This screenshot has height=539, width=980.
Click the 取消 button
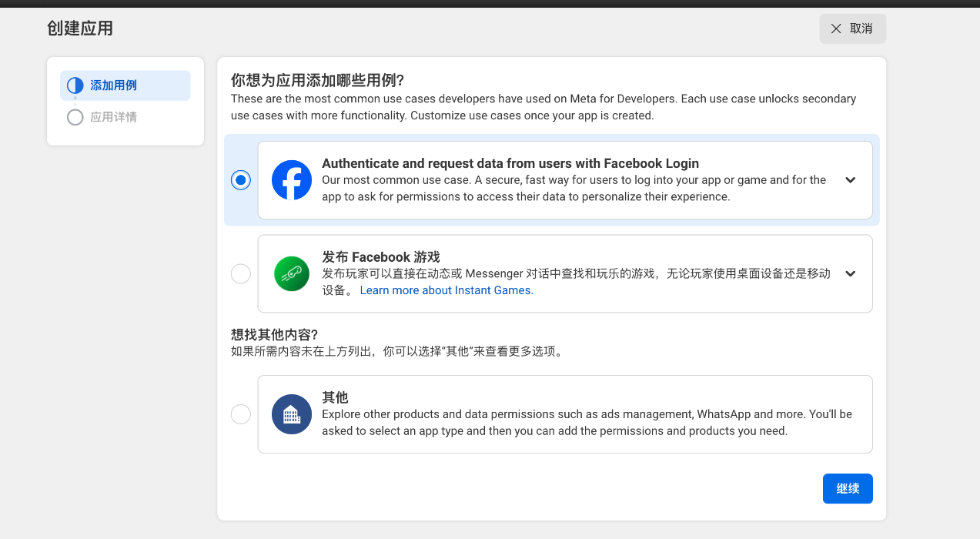click(853, 28)
